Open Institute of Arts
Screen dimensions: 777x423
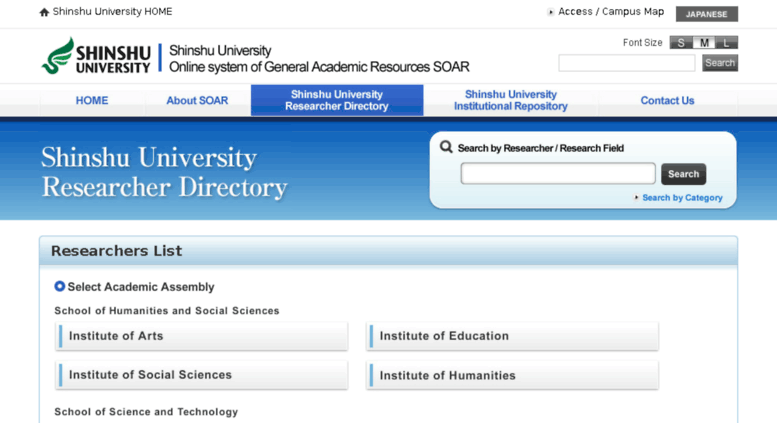[x=202, y=336]
